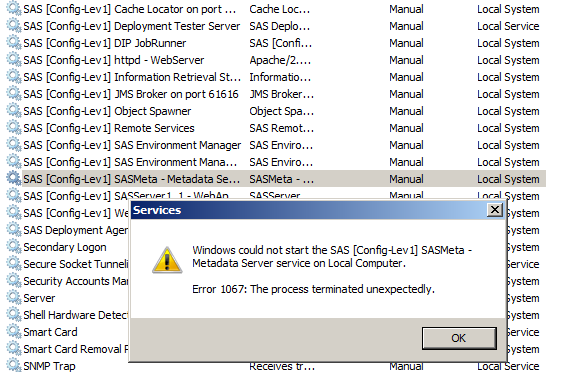
Task: Click Manual startup type for SASMeta row
Action: coord(406,179)
